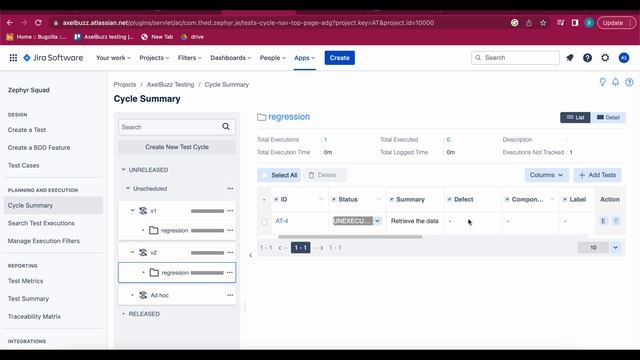Bookmark this page with the star icon

point(543,23)
